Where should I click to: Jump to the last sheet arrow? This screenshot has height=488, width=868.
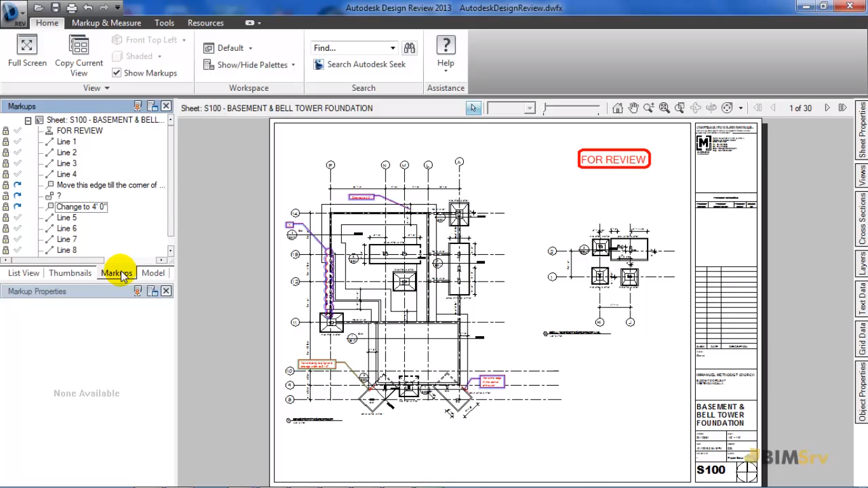843,108
